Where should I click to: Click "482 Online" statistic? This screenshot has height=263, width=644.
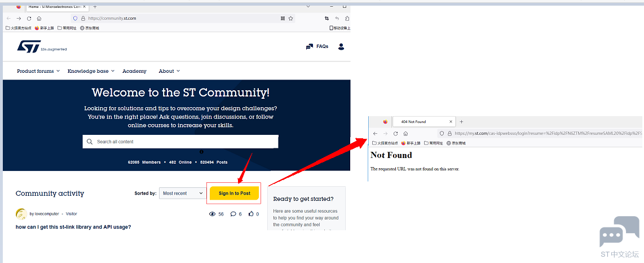180,163
